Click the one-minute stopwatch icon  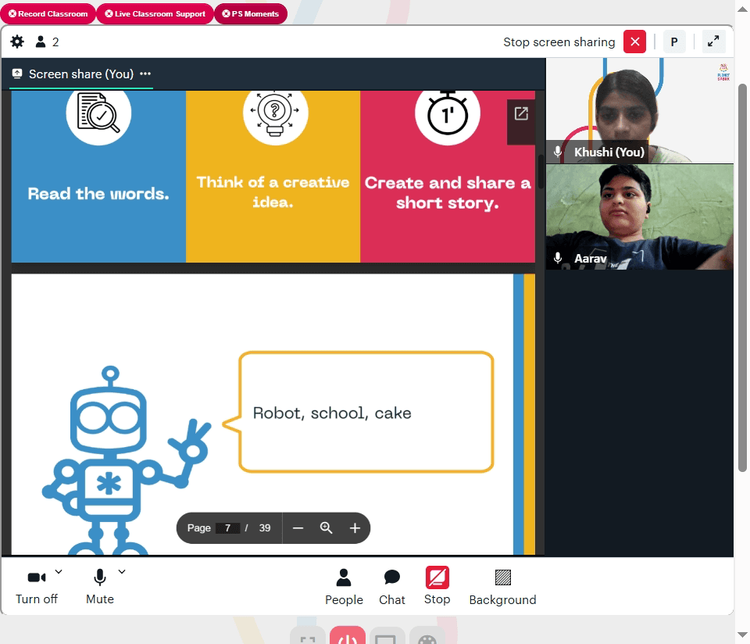[x=447, y=113]
